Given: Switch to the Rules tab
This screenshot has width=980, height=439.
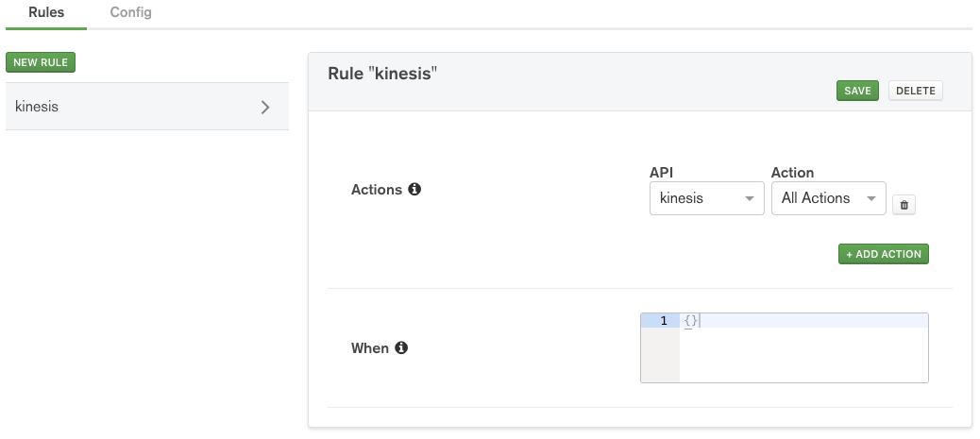Looking at the screenshot, I should coord(46,13).
